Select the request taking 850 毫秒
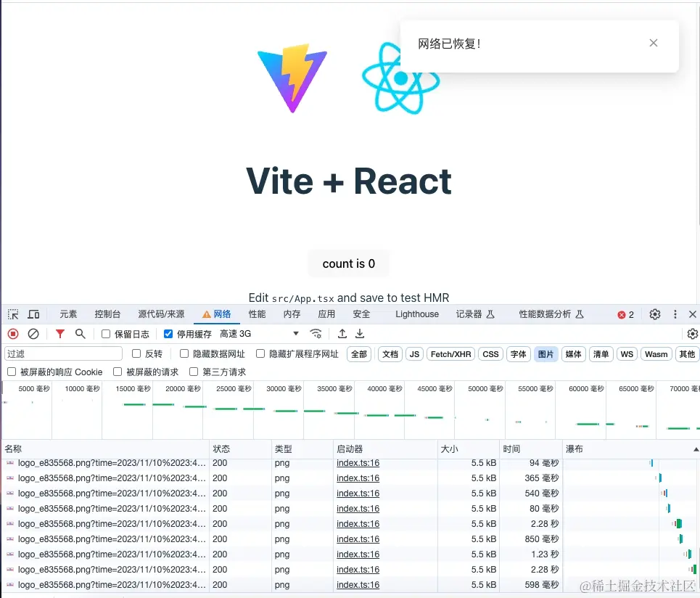 pos(350,539)
